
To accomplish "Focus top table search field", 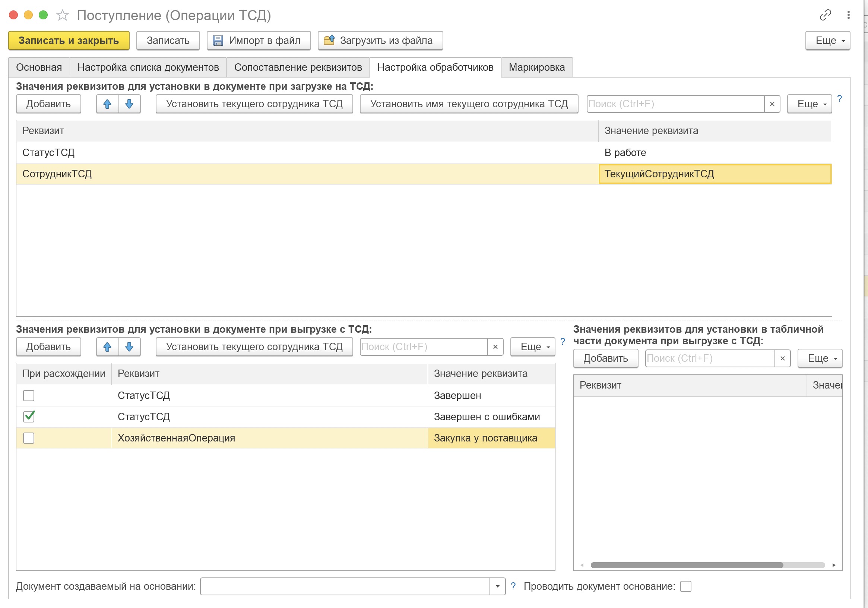I will (675, 104).
